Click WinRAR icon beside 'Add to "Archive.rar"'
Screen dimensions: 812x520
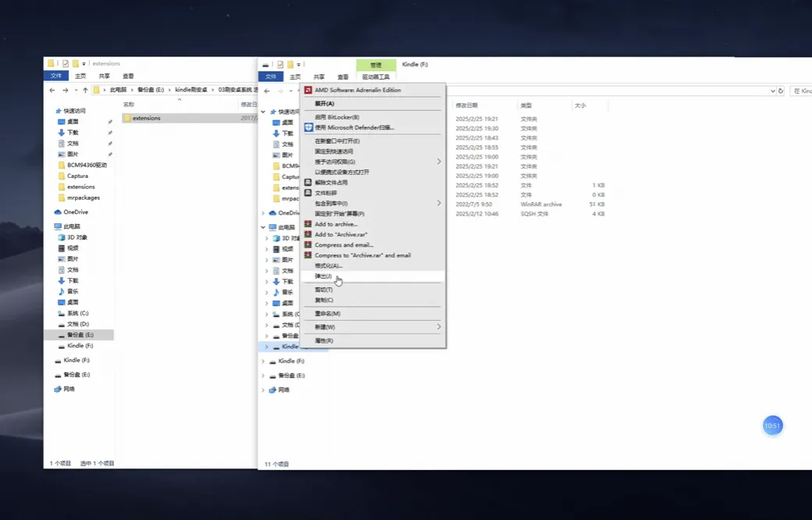308,234
